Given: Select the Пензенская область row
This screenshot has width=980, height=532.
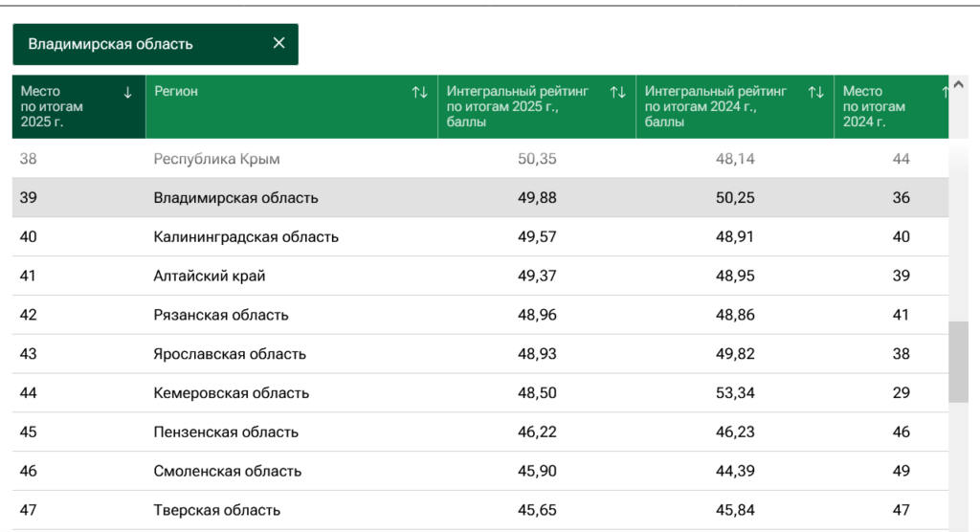Looking at the screenshot, I should [480, 432].
